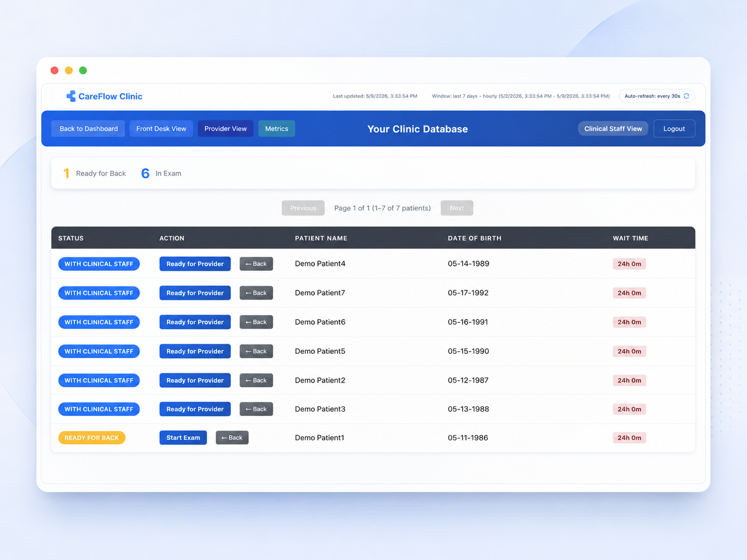Click the name Demo Patient6
This screenshot has width=747, height=560.
click(320, 322)
